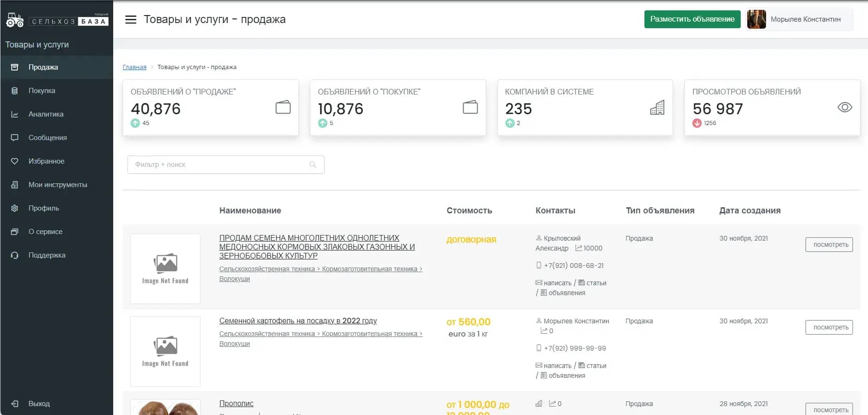
Task: Click the Мои инструменты icon
Action: click(15, 185)
